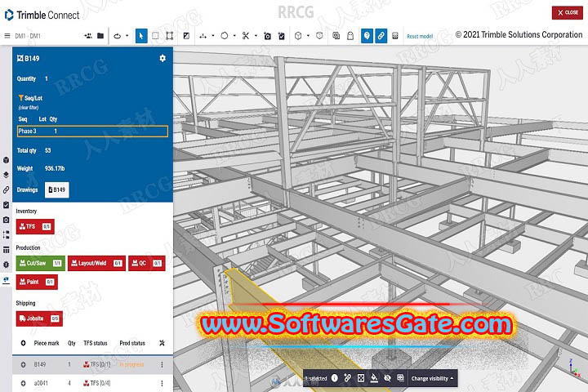588x392 pixels.
Task: Toggle the map pin marker button
Action: click(367, 36)
